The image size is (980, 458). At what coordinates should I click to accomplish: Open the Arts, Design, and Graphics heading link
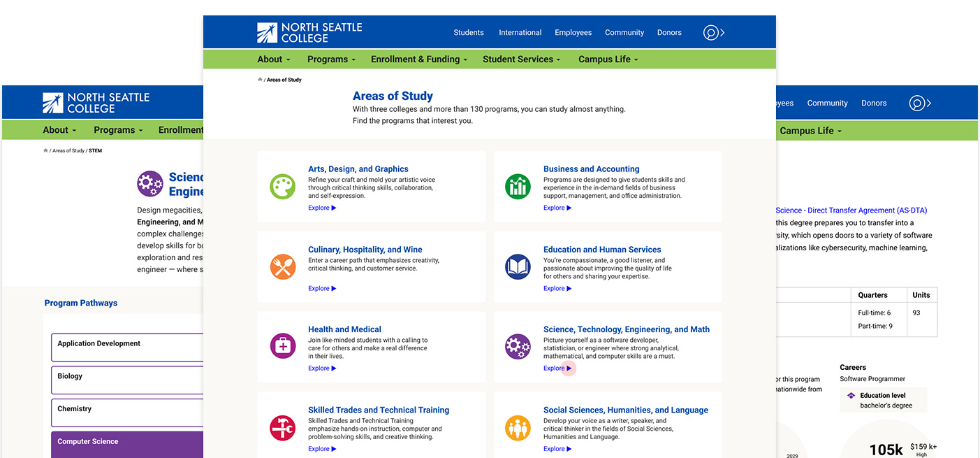click(x=358, y=169)
